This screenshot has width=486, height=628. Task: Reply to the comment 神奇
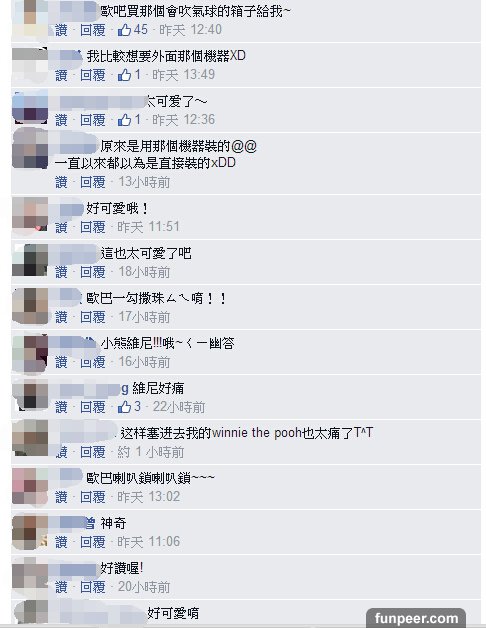93,542
